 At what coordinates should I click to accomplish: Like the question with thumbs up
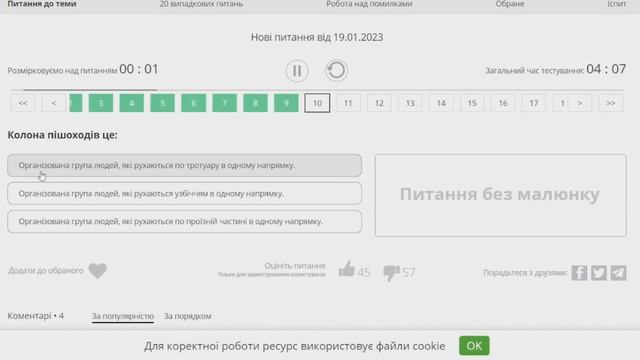(x=347, y=269)
